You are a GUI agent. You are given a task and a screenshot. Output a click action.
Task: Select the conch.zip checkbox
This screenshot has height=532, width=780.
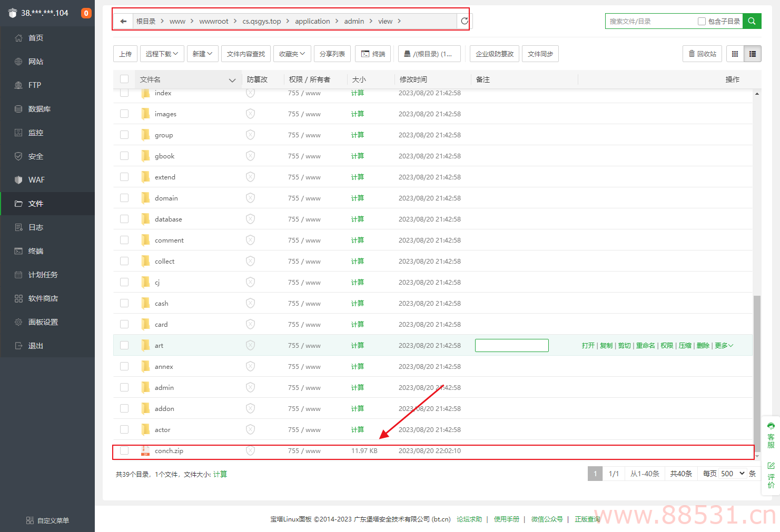coord(124,450)
